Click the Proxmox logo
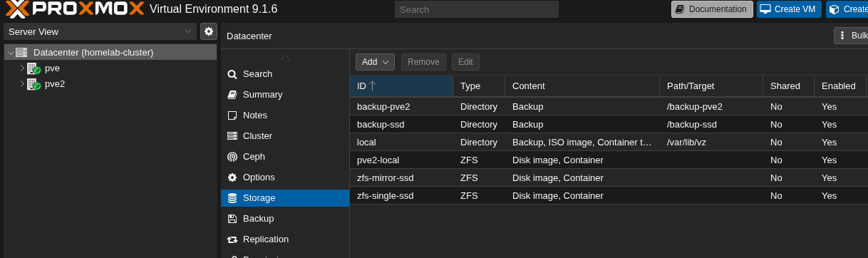 (74, 9)
